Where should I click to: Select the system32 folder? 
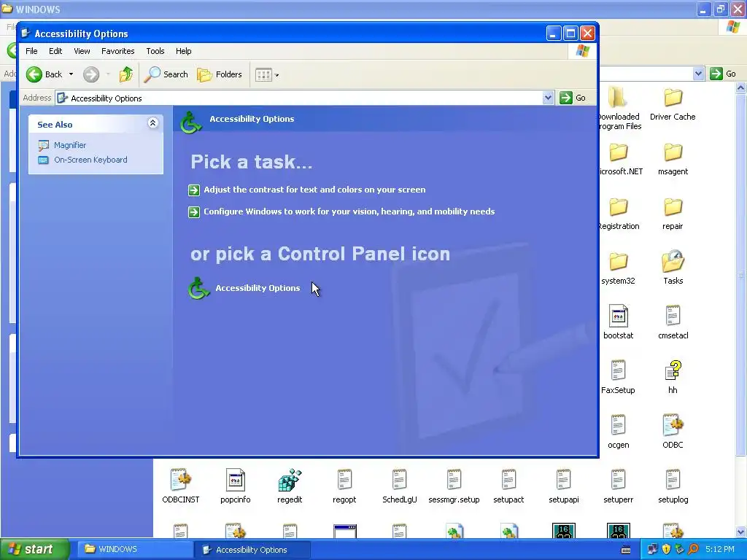pyautogui.click(x=619, y=268)
